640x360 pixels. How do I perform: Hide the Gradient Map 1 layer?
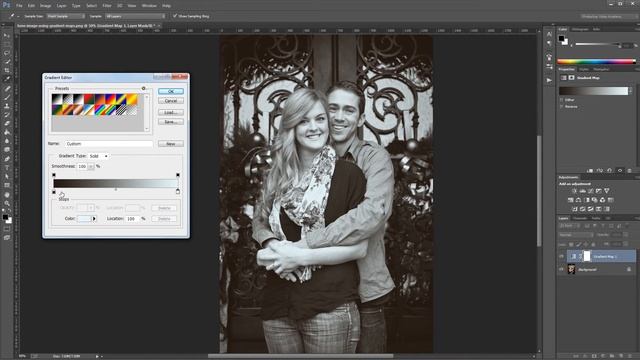click(x=562, y=256)
